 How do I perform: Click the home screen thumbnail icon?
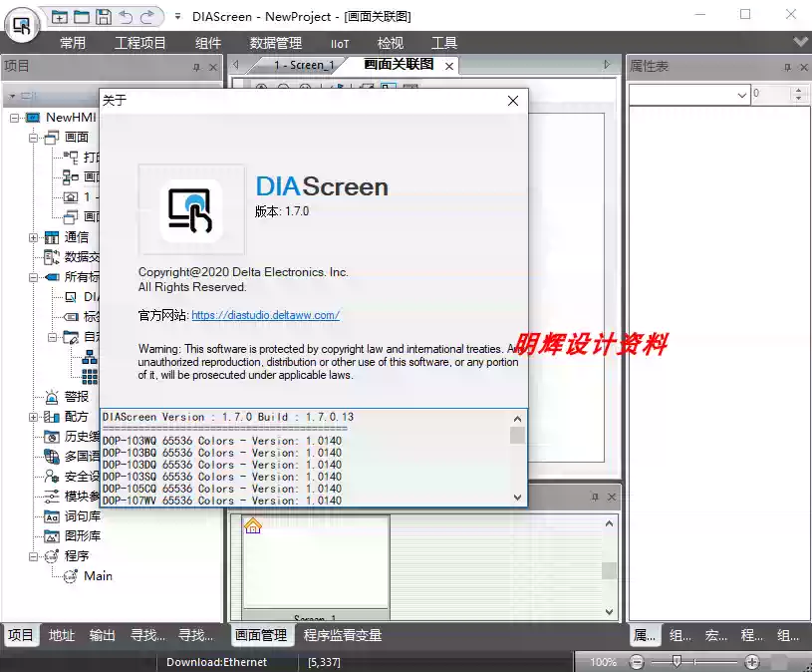coord(253,525)
